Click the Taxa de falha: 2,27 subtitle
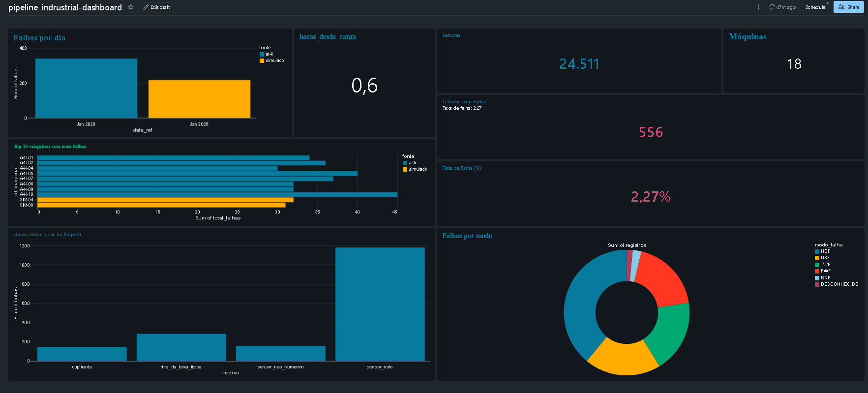Screen dimensions: 868x393 point(462,108)
